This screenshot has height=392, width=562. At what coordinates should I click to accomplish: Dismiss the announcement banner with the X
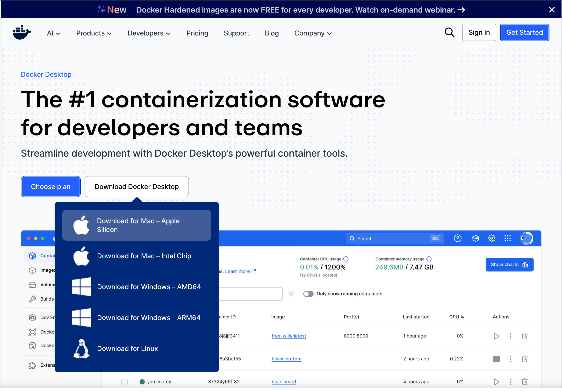[x=552, y=10]
